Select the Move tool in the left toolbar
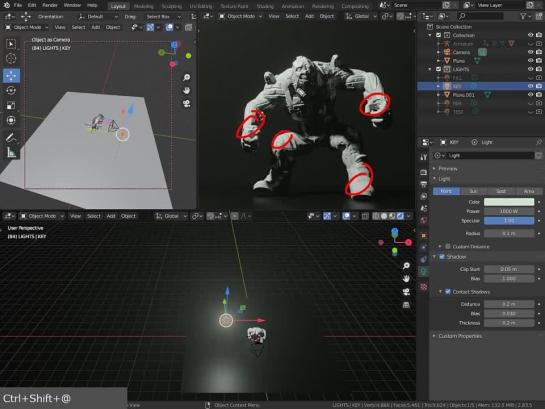 (x=11, y=75)
